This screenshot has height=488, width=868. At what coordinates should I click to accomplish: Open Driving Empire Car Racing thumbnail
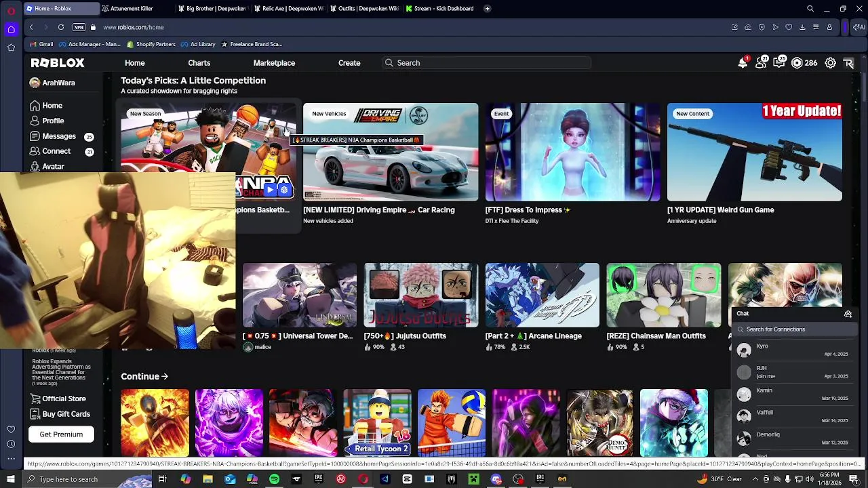tap(391, 152)
